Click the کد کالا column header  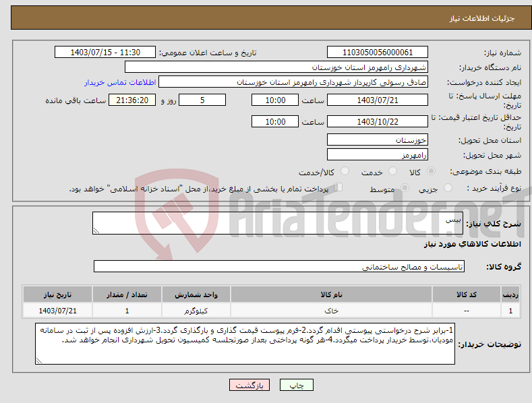tap(467, 294)
